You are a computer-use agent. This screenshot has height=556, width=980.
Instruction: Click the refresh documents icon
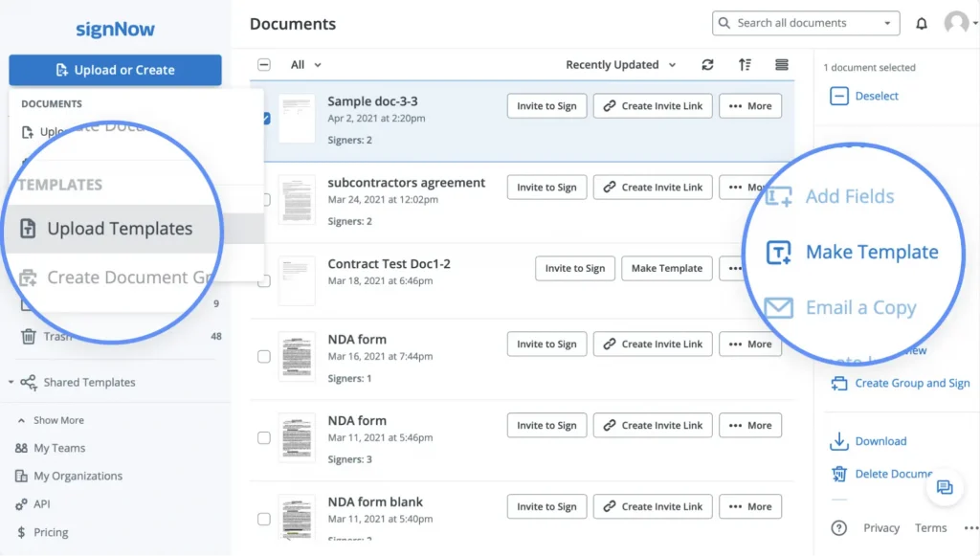point(707,65)
